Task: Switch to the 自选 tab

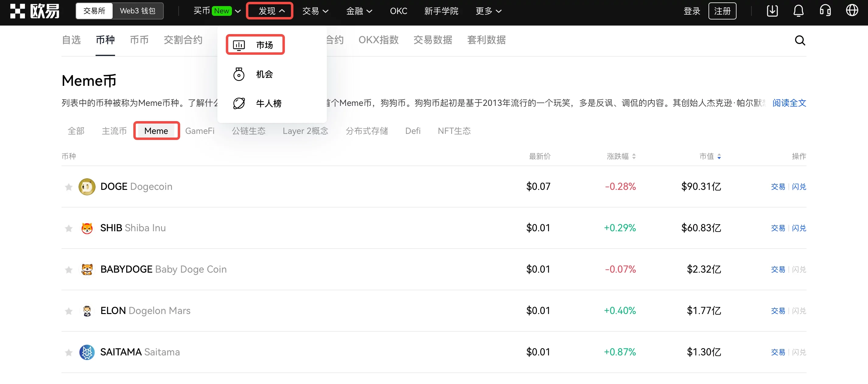Action: [x=71, y=40]
